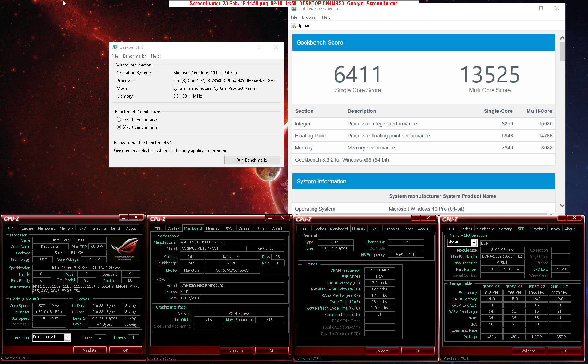Open Memory tab in CPU-Z SPD window
The height and width of the screenshot is (364, 588).
505,229
